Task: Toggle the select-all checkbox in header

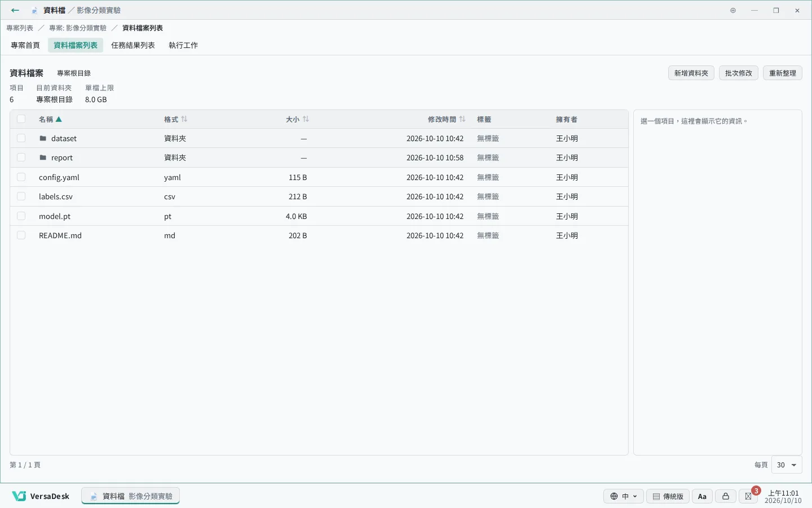Action: click(x=21, y=119)
